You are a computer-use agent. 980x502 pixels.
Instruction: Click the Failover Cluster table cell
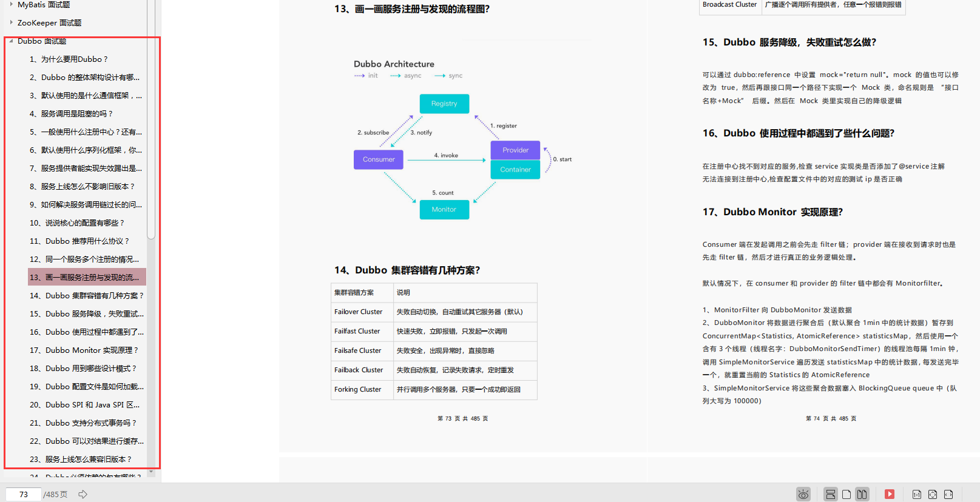[x=362, y=312]
